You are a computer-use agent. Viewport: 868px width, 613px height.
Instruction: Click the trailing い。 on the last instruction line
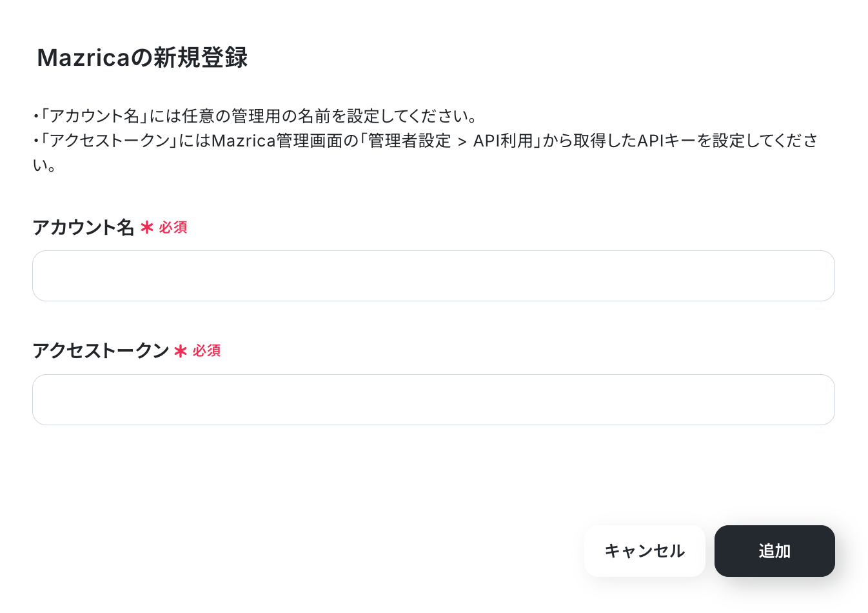(x=44, y=165)
